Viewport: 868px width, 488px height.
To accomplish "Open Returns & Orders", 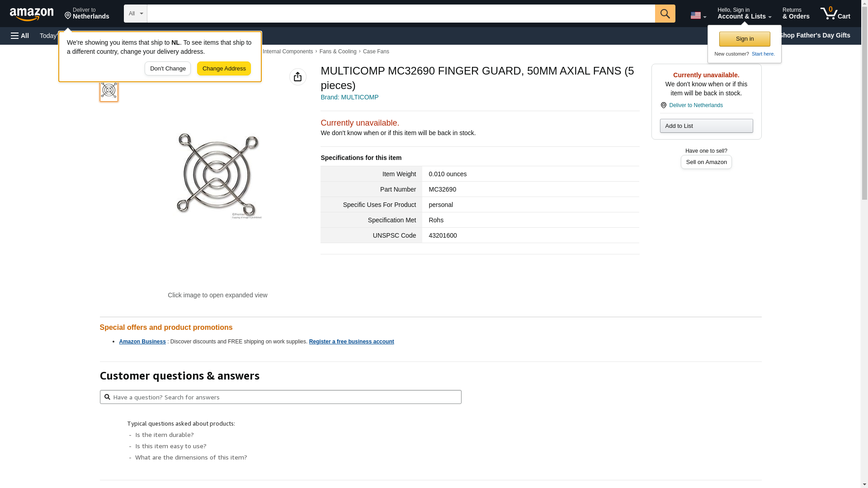I will coord(795,14).
